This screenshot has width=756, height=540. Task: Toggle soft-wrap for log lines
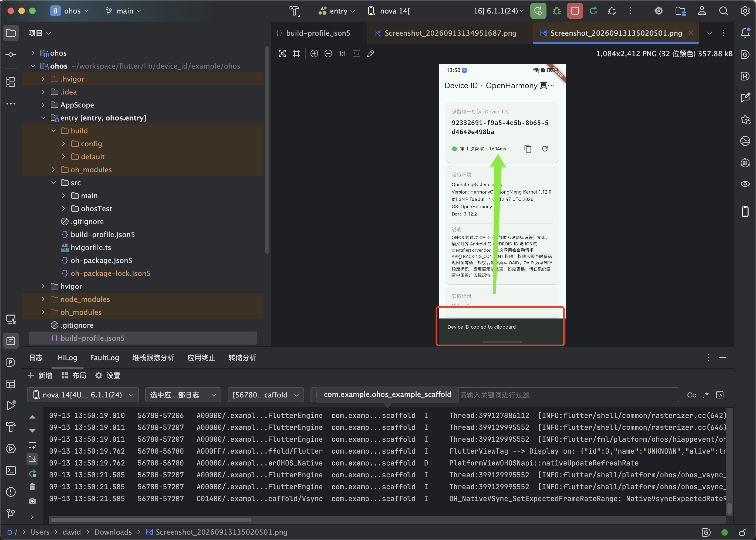point(32,445)
